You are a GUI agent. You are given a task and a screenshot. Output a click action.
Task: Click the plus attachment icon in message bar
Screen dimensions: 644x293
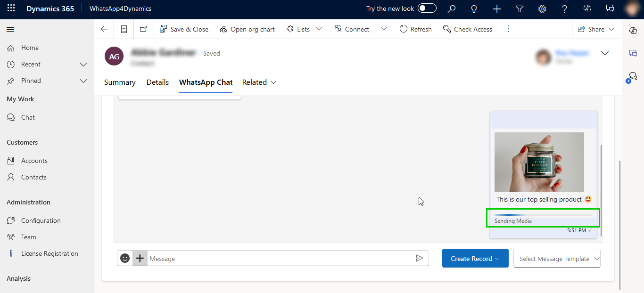click(x=140, y=258)
